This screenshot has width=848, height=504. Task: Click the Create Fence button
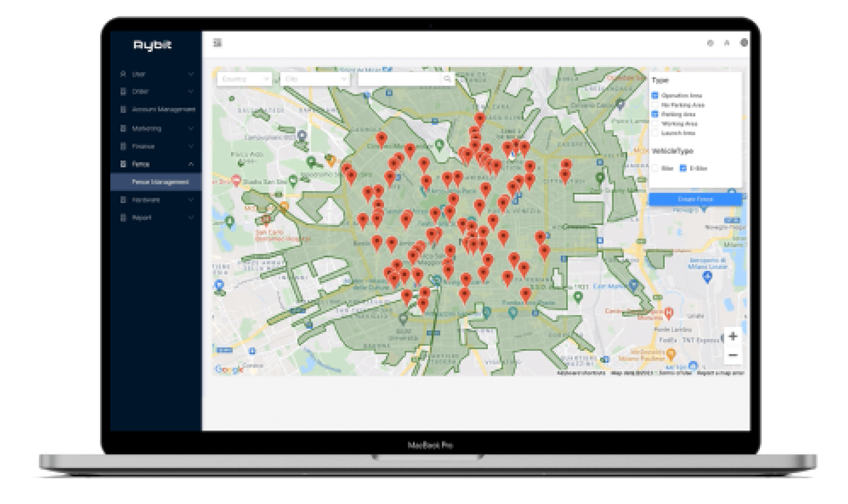[x=695, y=199]
